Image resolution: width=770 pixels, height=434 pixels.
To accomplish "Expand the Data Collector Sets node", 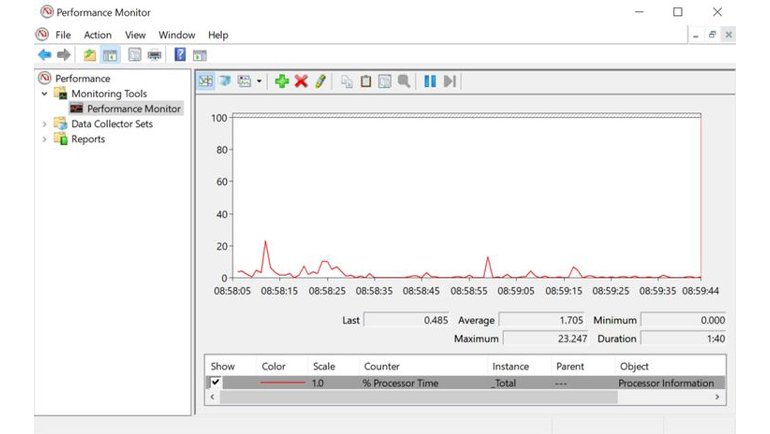I will tap(44, 124).
